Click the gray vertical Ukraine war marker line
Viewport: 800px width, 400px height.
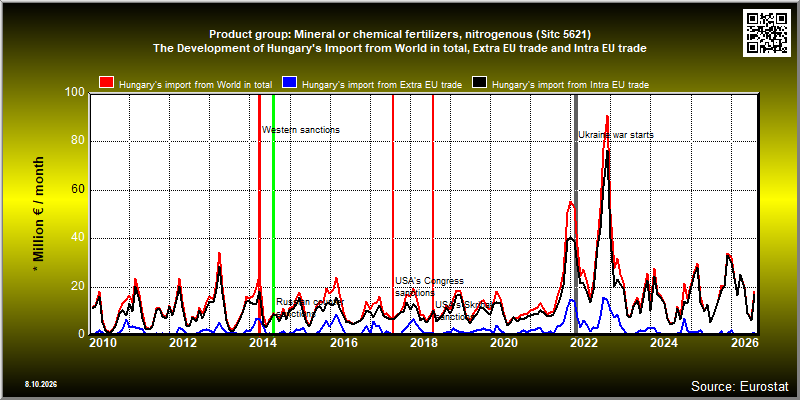pos(576,214)
